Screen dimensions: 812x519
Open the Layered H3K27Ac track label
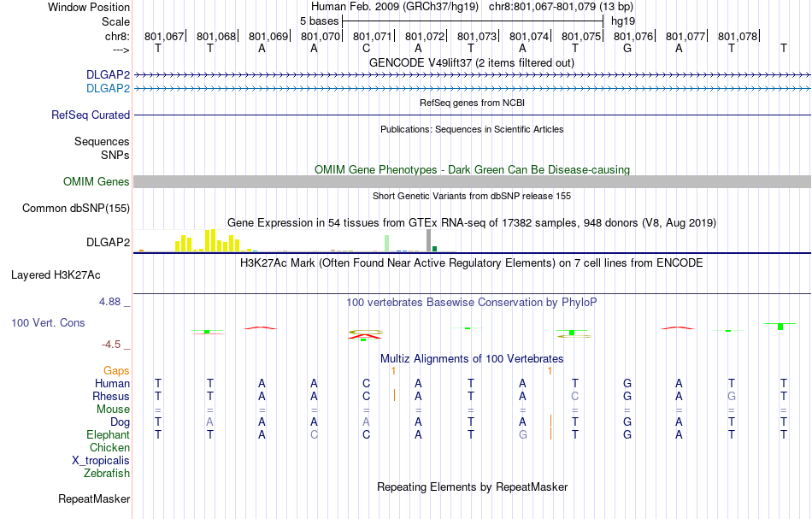pyautogui.click(x=56, y=275)
